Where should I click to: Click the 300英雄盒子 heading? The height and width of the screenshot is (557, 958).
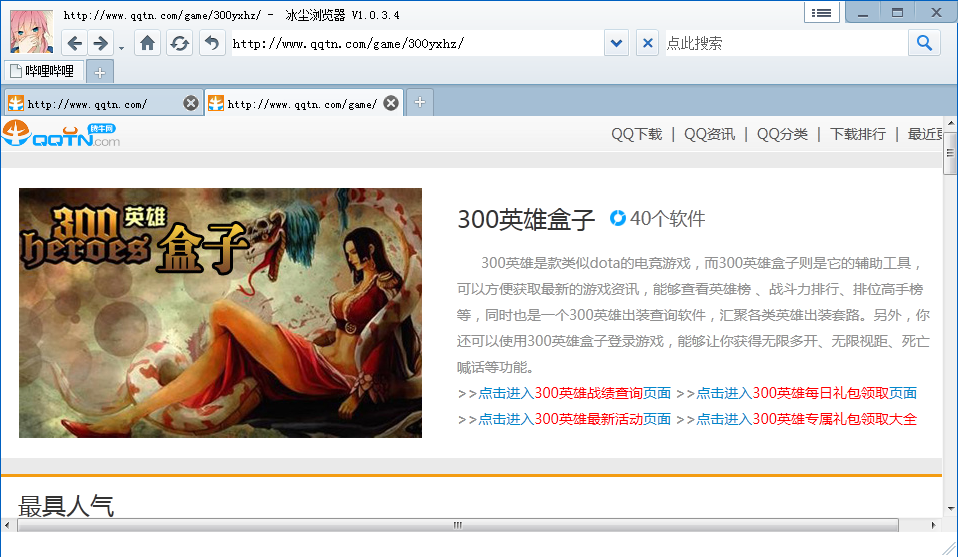[526, 219]
